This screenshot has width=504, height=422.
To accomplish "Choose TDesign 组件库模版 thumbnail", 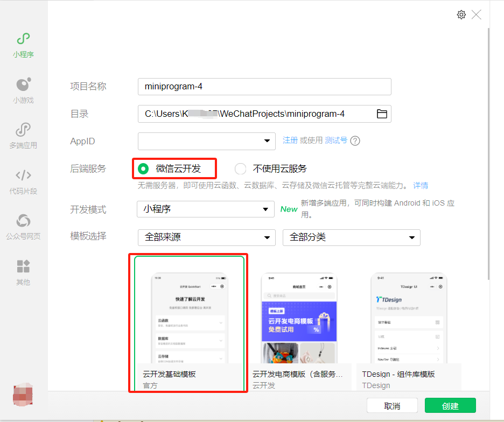I will (409, 331).
